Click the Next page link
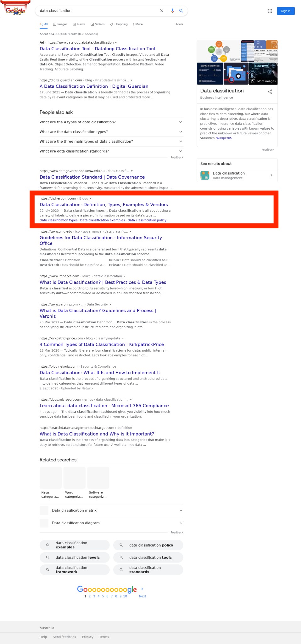 142,596
